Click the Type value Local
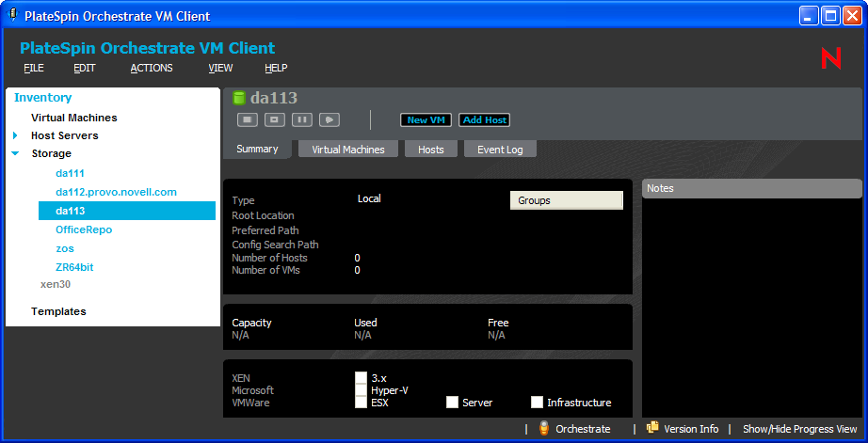The image size is (868, 443). tap(369, 198)
